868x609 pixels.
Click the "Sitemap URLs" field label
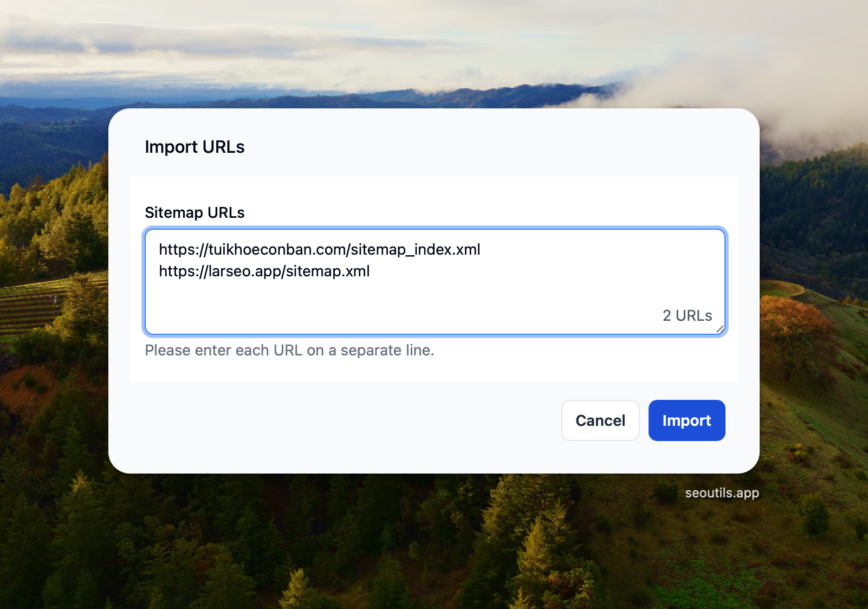[195, 212]
